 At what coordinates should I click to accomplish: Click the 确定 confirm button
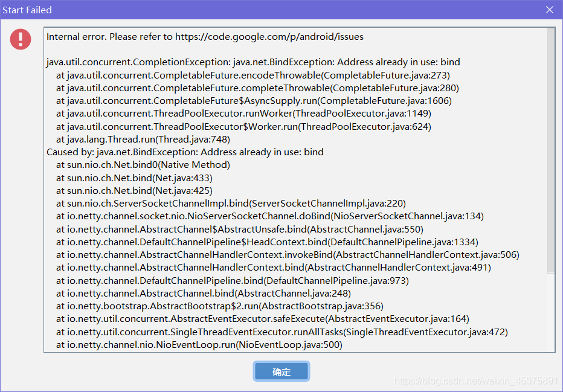[281, 371]
